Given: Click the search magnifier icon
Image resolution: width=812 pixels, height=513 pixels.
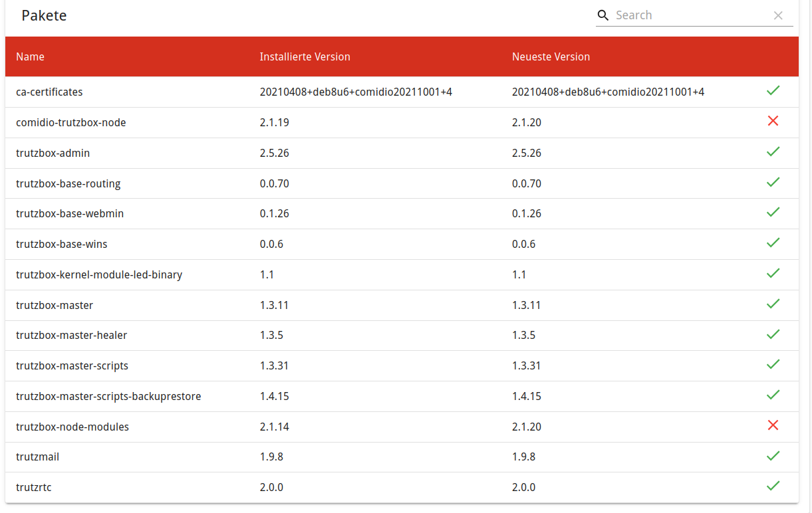Looking at the screenshot, I should [x=603, y=15].
